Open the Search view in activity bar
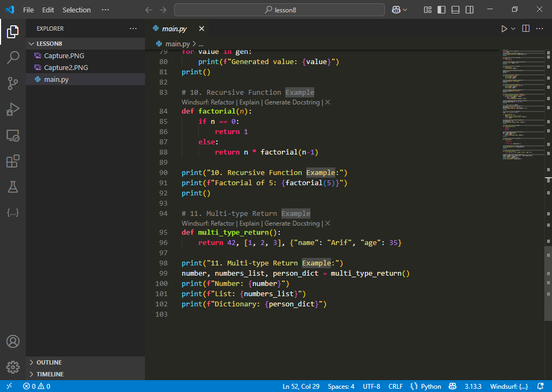The image size is (552, 392). point(13,57)
